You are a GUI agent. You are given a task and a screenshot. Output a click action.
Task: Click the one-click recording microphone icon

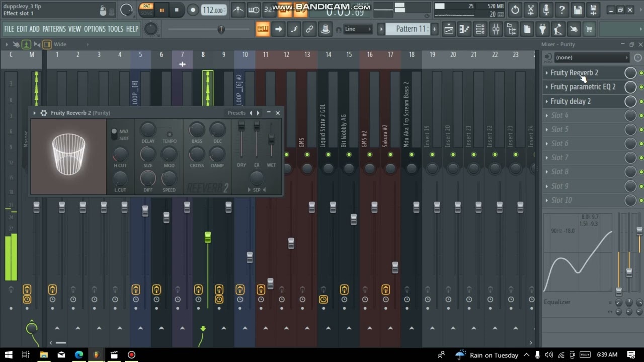(546, 10)
